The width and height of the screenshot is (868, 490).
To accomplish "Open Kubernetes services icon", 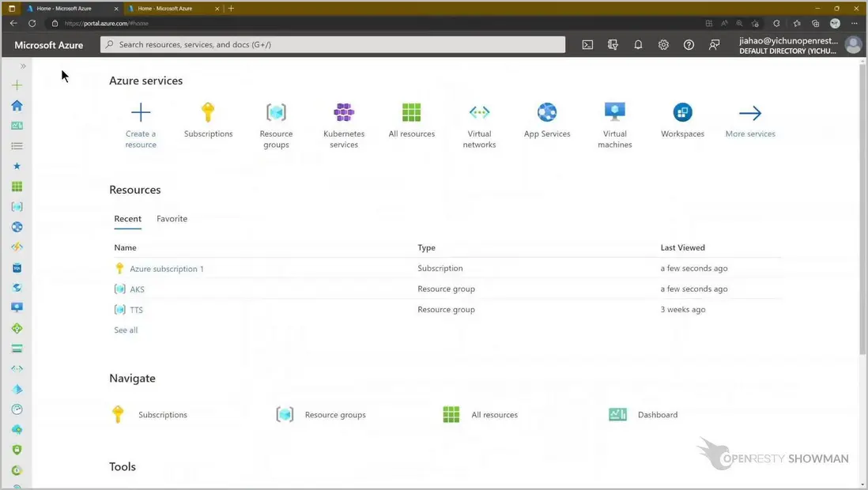I will point(344,113).
